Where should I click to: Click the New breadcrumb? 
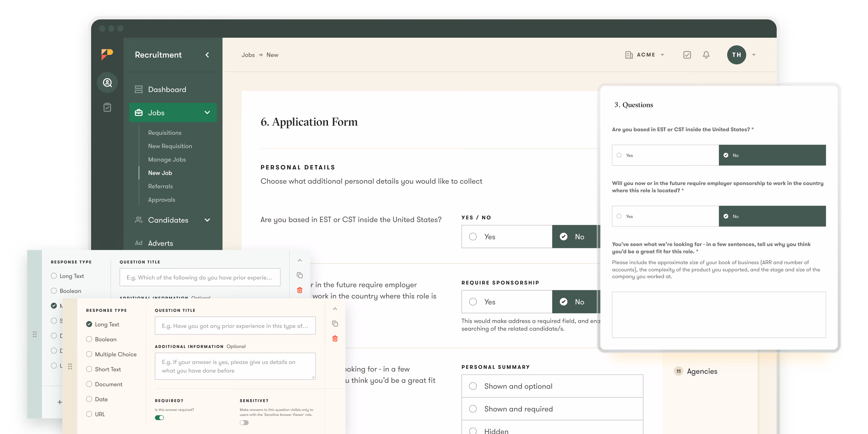click(x=272, y=55)
